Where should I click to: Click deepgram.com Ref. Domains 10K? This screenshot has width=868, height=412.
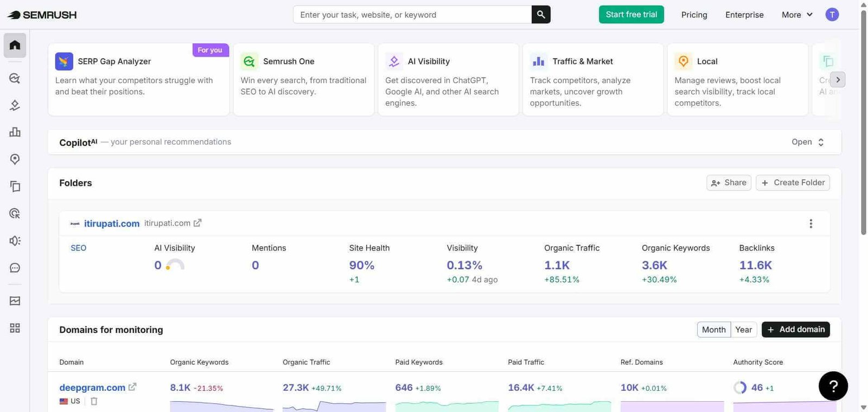coord(629,388)
